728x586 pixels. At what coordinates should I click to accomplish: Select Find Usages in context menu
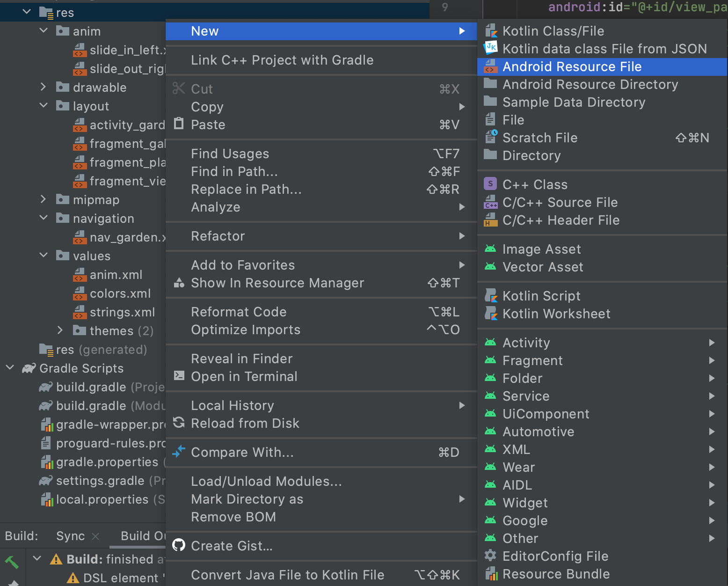tap(321, 154)
